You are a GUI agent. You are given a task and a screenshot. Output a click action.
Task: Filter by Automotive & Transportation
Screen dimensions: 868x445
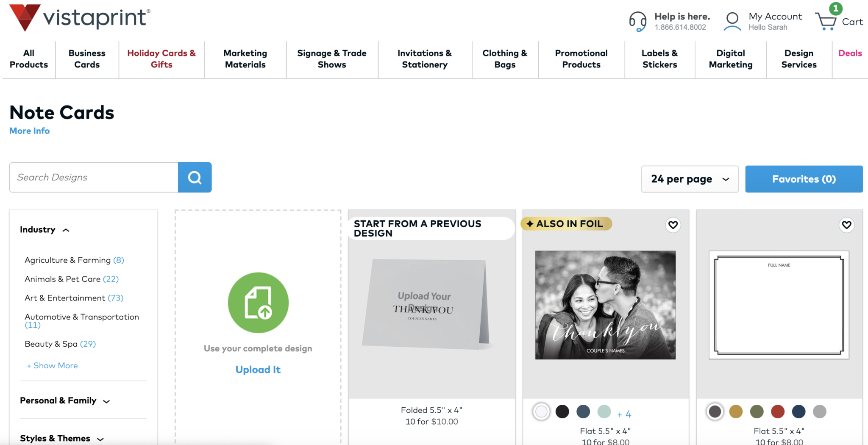82,321
